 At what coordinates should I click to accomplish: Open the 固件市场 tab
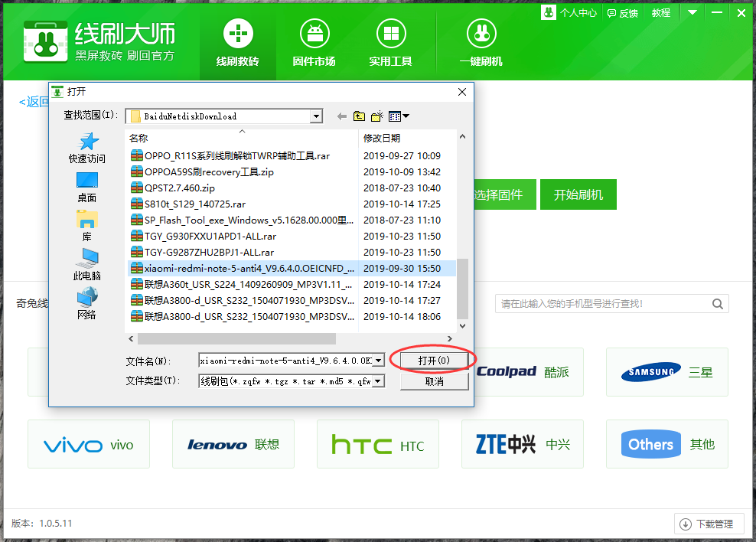coord(314,42)
